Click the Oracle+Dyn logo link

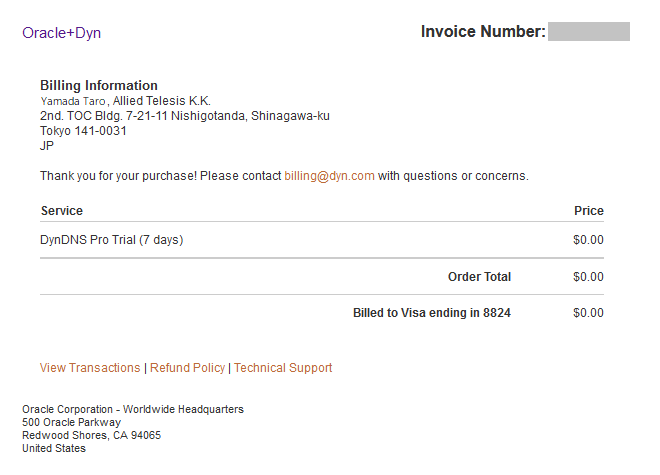tap(61, 33)
